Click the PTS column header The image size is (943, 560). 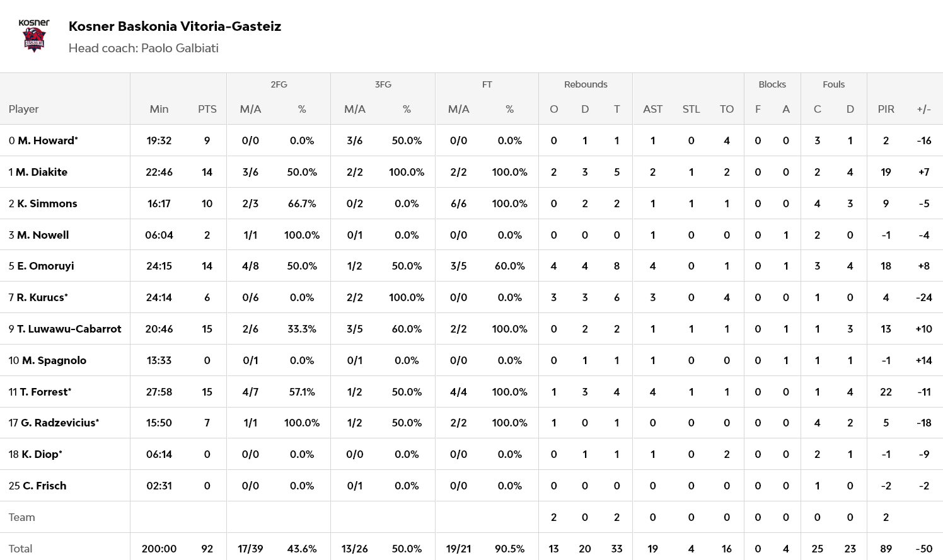click(x=207, y=109)
